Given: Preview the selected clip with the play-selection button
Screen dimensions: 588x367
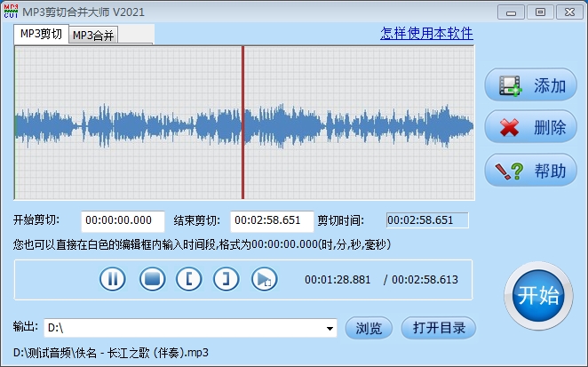Looking at the screenshot, I should [264, 279].
